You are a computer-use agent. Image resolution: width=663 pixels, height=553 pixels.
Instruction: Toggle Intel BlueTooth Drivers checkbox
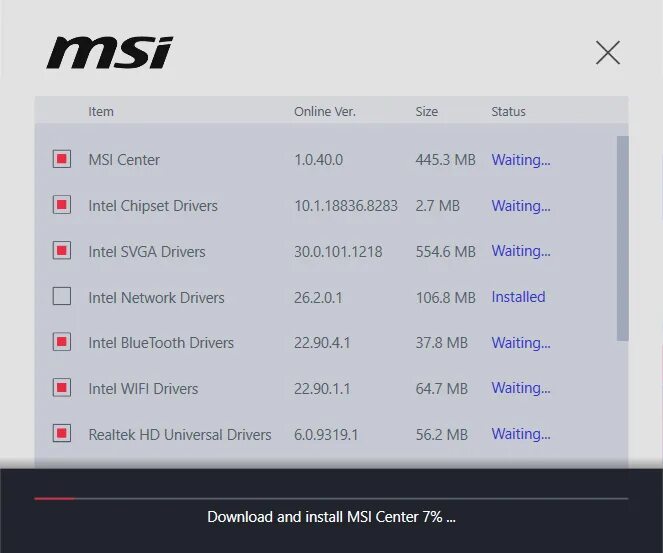coord(62,342)
